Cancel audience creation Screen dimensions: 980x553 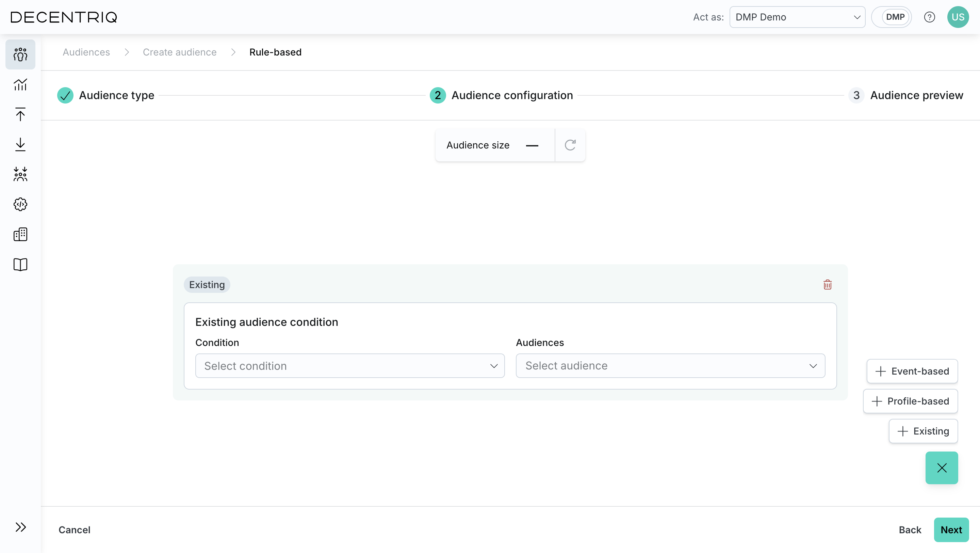tap(74, 530)
